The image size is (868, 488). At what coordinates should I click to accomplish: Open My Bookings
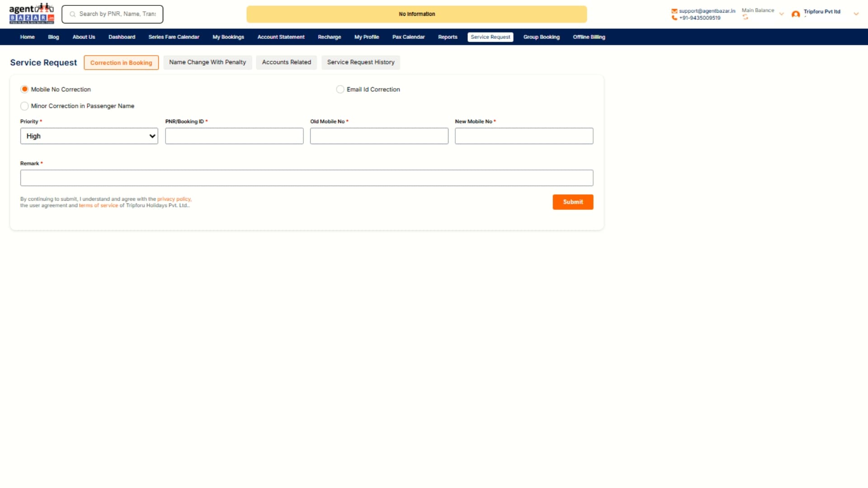pyautogui.click(x=228, y=37)
